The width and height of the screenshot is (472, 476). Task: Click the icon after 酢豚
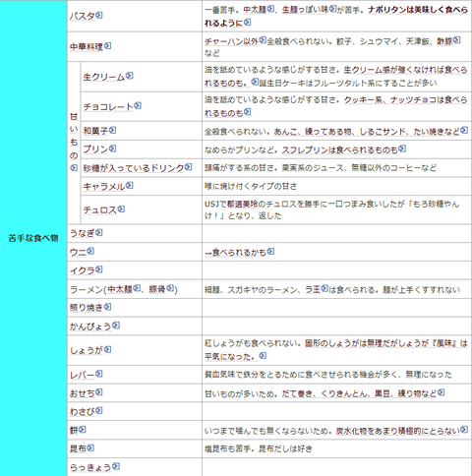[456, 40]
